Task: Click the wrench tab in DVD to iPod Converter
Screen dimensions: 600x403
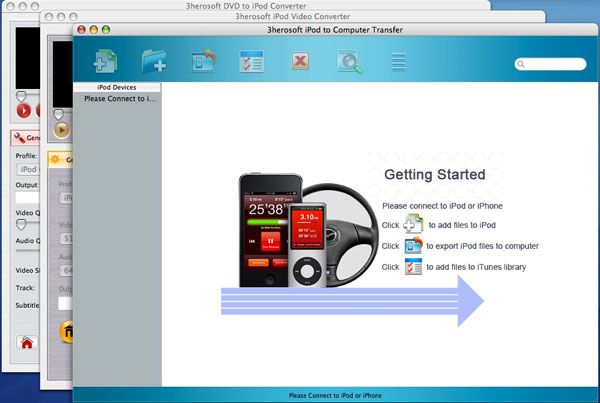Action: [x=25, y=138]
